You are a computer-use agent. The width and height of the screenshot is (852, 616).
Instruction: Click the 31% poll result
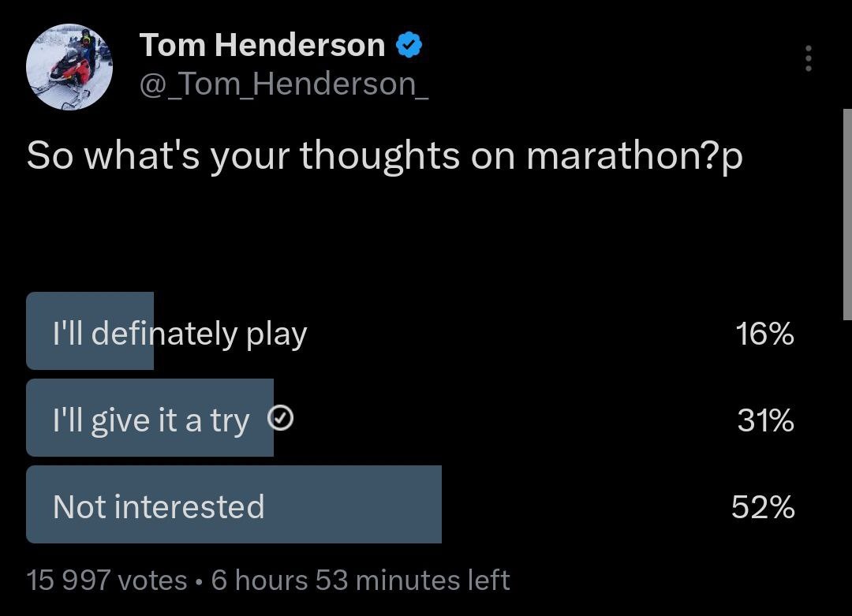[x=765, y=420]
